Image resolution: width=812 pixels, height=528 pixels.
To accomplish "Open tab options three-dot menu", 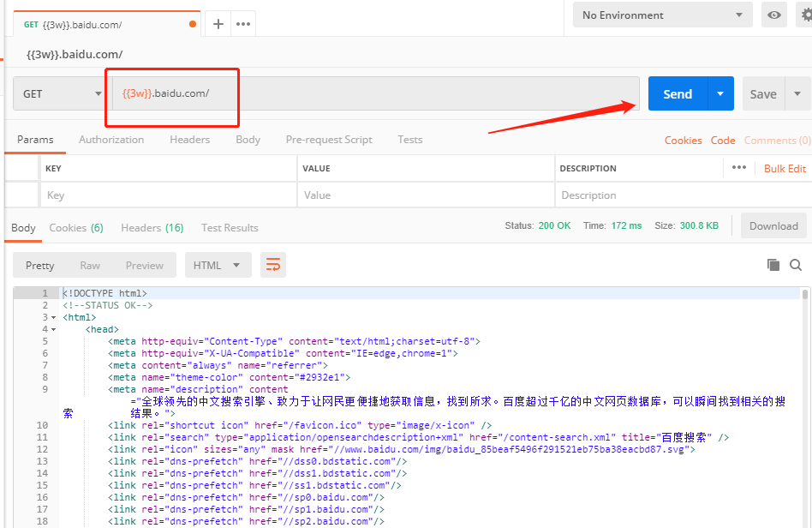I will pyautogui.click(x=243, y=24).
